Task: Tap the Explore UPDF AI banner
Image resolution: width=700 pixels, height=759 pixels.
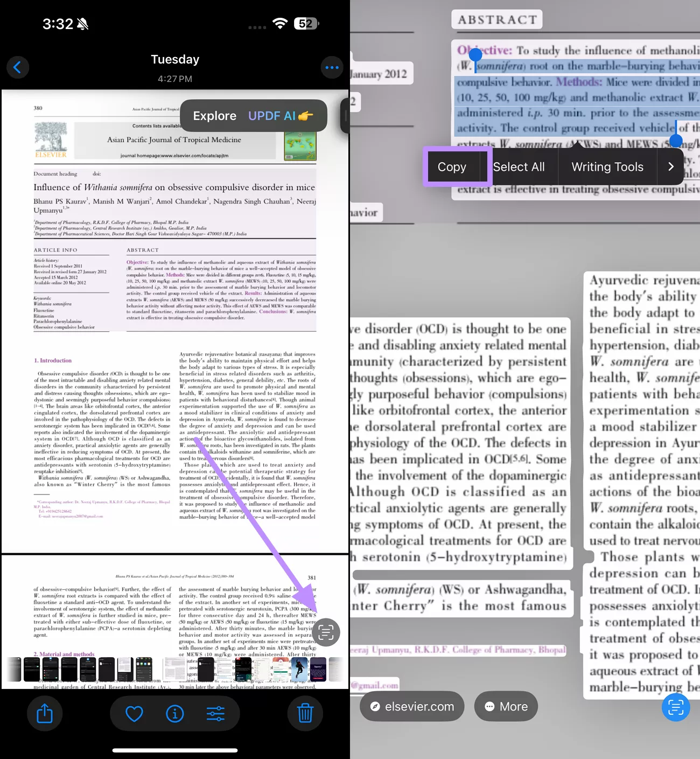Action: coord(253,115)
